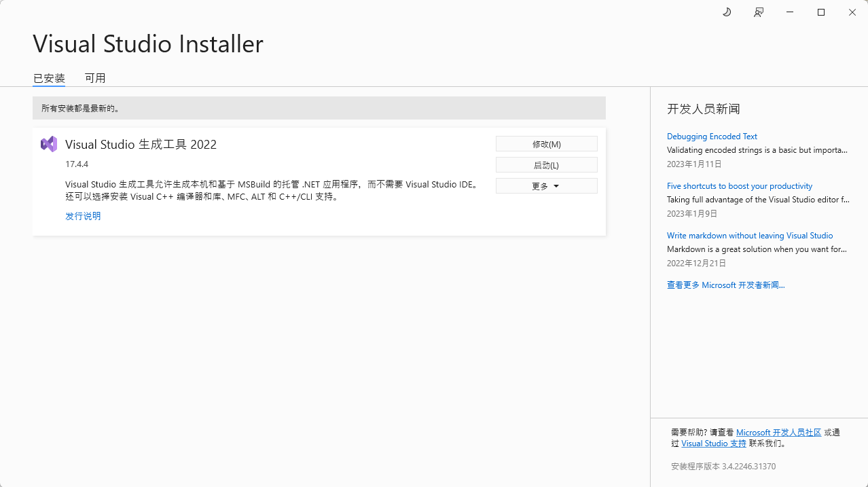868x487 pixels.
Task: Click the date 2022年12月21日
Action: (696, 264)
